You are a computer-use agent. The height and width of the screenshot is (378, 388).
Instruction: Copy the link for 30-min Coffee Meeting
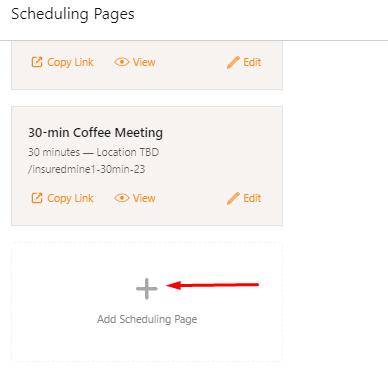click(x=70, y=198)
